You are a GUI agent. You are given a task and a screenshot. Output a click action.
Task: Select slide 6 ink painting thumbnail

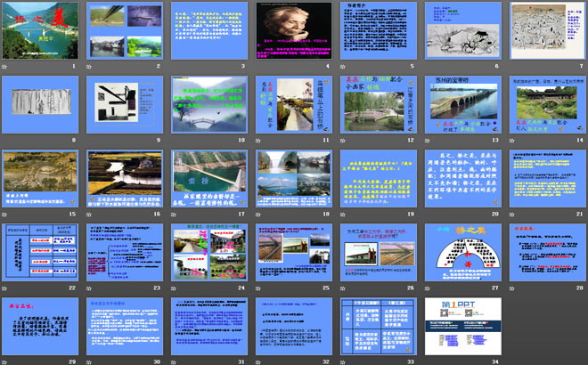[x=463, y=31]
